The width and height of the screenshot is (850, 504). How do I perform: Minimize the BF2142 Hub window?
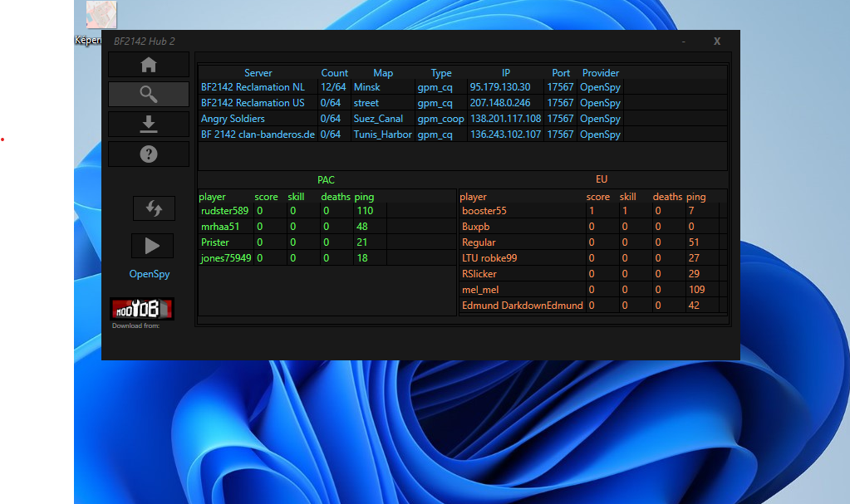[684, 42]
